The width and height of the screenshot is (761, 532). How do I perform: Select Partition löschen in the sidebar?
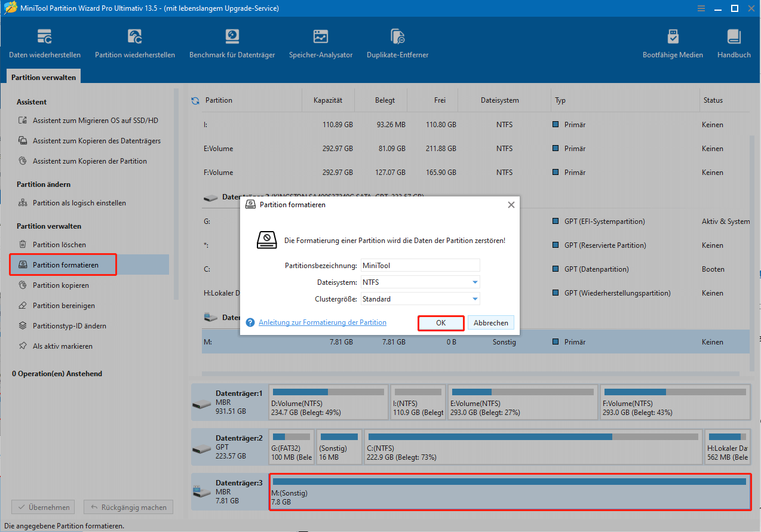pyautogui.click(x=62, y=244)
